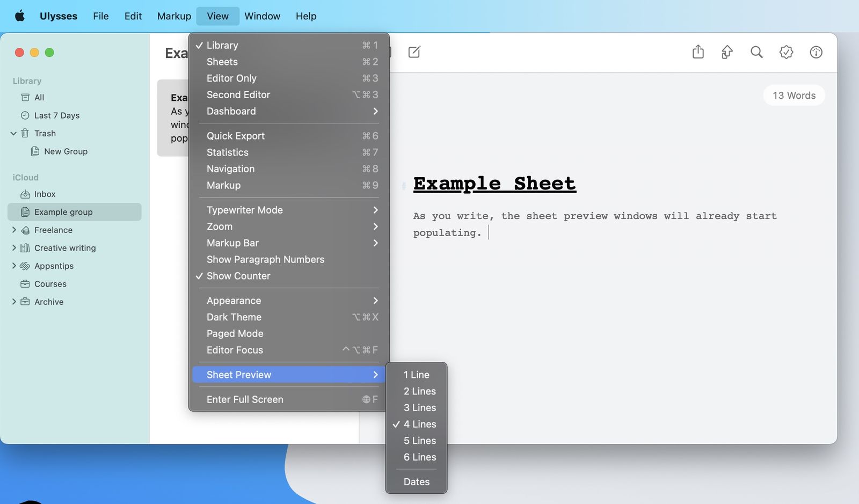The height and width of the screenshot is (504, 859).
Task: Click the revision proofing badge icon
Action: coord(786,52)
